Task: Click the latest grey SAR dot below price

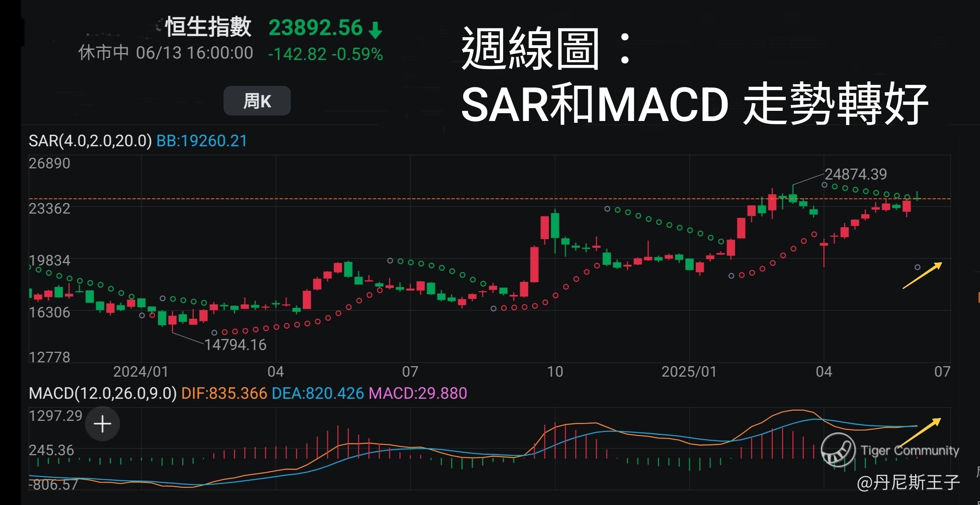Action: (x=918, y=267)
